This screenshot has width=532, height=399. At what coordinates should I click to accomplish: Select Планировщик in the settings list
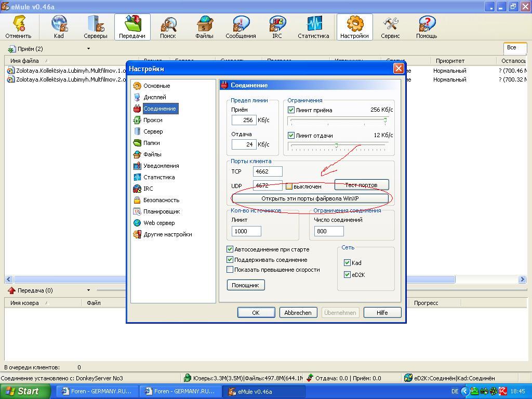pos(162,211)
